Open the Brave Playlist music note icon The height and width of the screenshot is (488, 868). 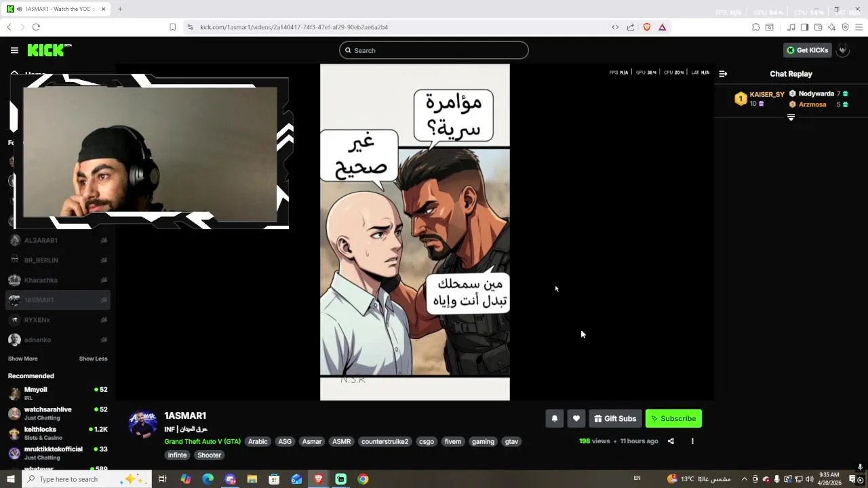click(791, 27)
